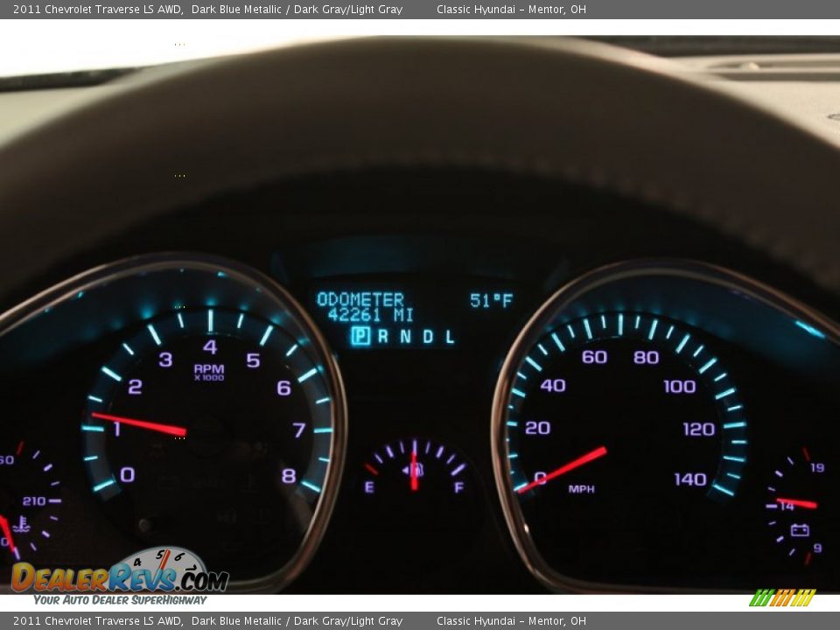This screenshot has width=840, height=630.
Task: Select the boxed P gear indicator
Action: point(360,336)
